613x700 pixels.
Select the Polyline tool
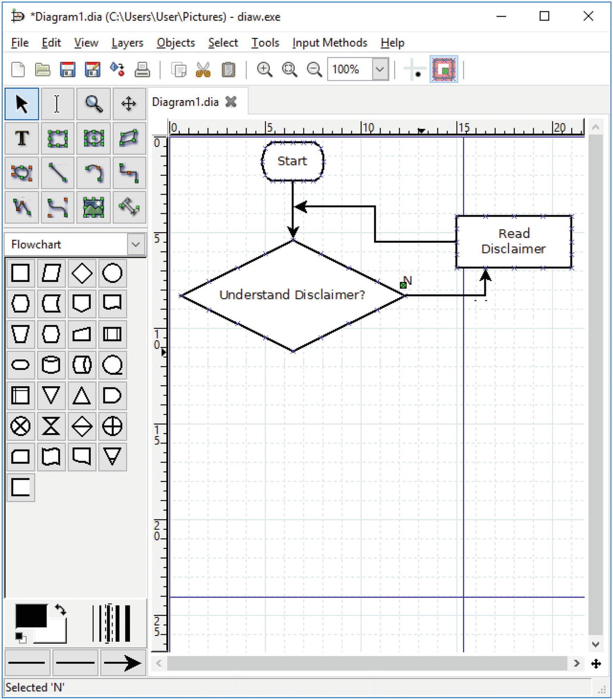pos(22,207)
